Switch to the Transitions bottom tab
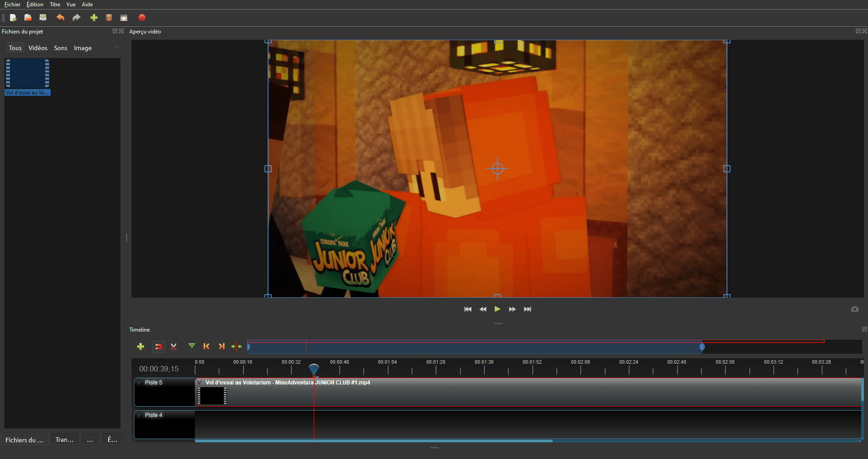The image size is (868, 459). (x=65, y=440)
